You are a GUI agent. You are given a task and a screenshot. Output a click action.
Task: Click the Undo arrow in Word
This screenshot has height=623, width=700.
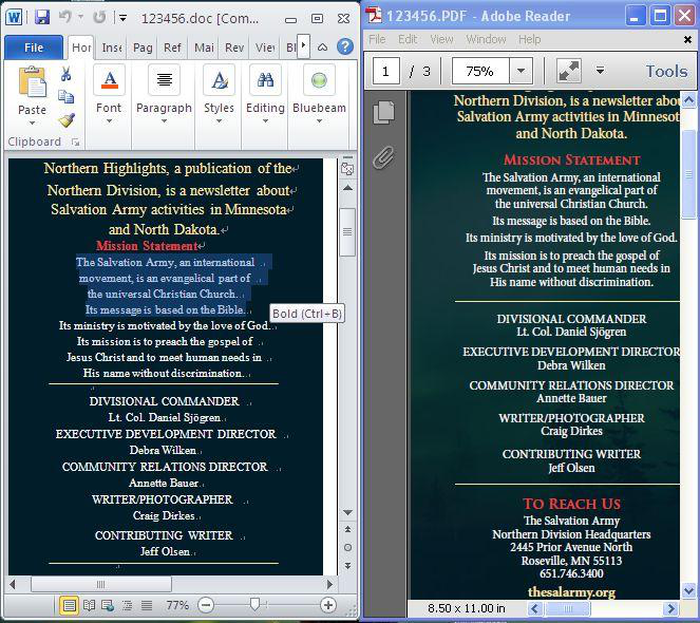click(65, 17)
